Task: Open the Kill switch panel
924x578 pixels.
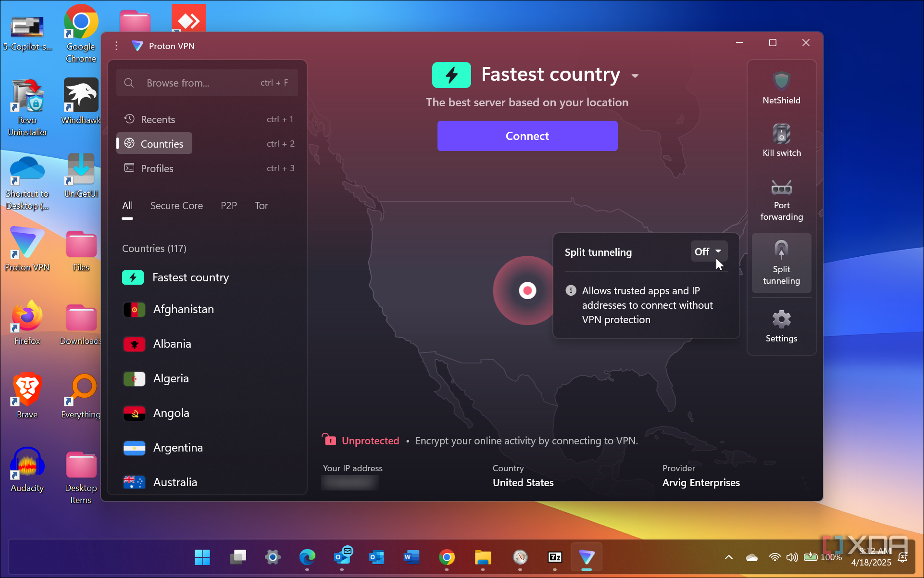Action: (x=781, y=140)
